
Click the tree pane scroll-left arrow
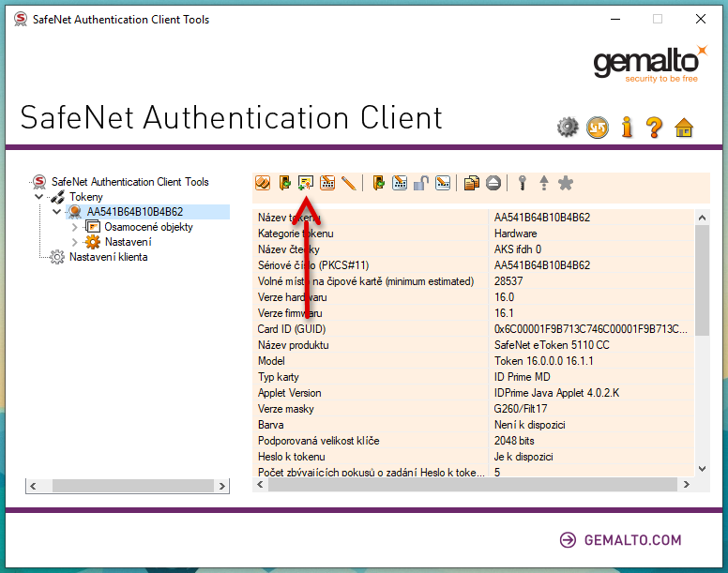pyautogui.click(x=33, y=486)
